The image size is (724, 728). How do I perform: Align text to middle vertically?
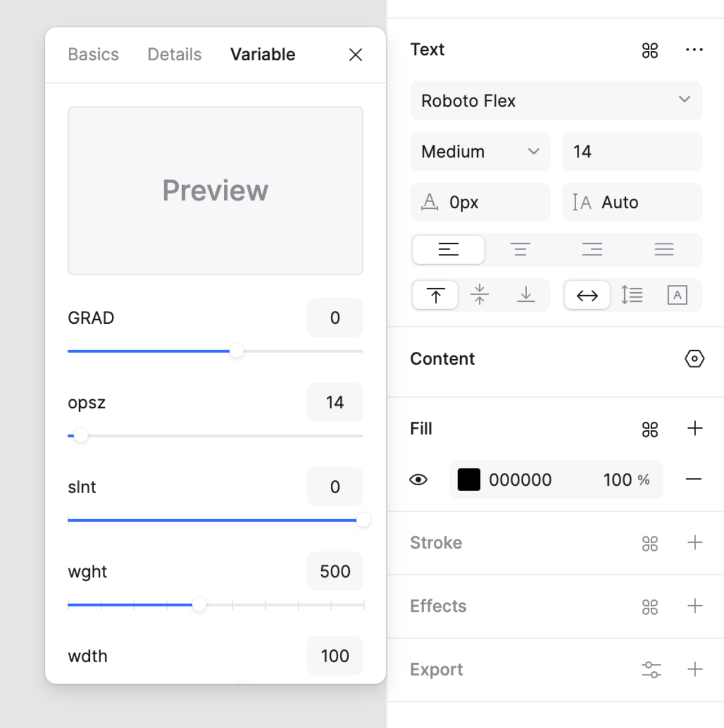click(480, 295)
